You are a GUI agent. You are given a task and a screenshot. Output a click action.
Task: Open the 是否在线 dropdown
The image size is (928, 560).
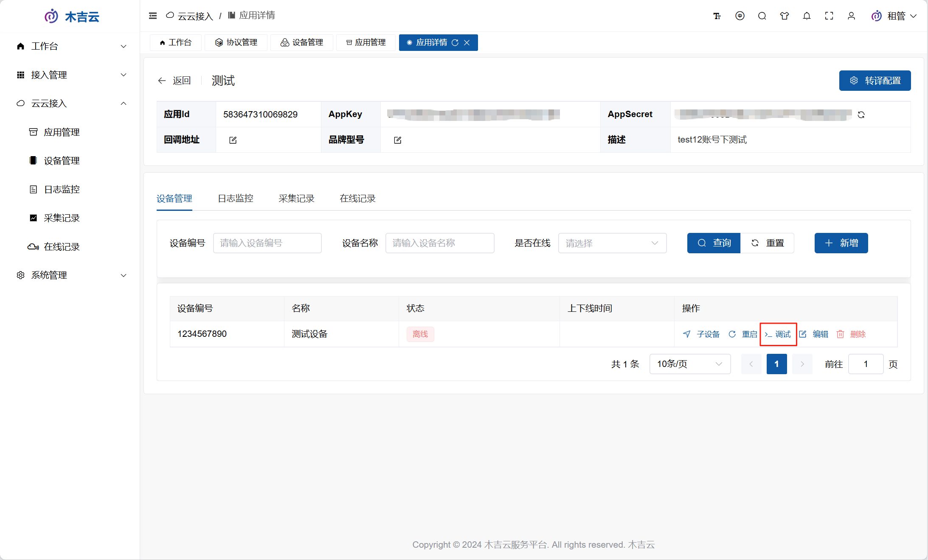click(612, 243)
